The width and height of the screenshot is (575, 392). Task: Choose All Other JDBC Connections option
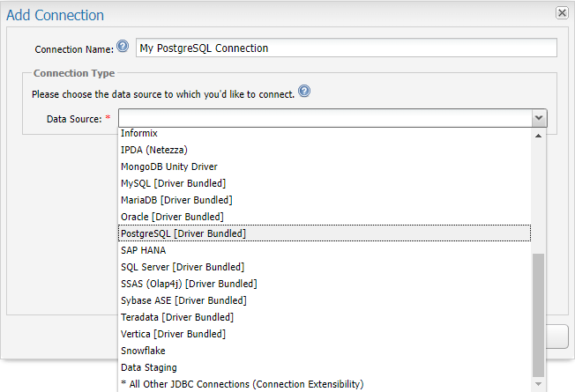[x=325, y=384]
